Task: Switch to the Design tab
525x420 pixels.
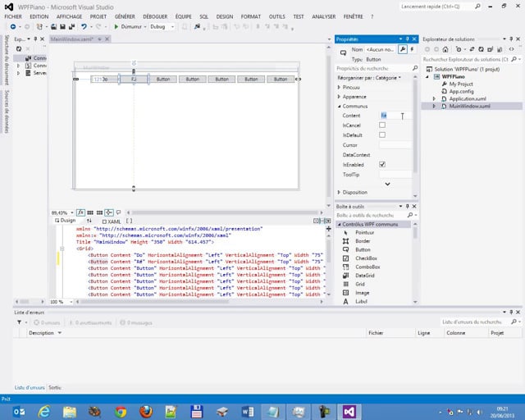Action: pyautogui.click(x=66, y=221)
